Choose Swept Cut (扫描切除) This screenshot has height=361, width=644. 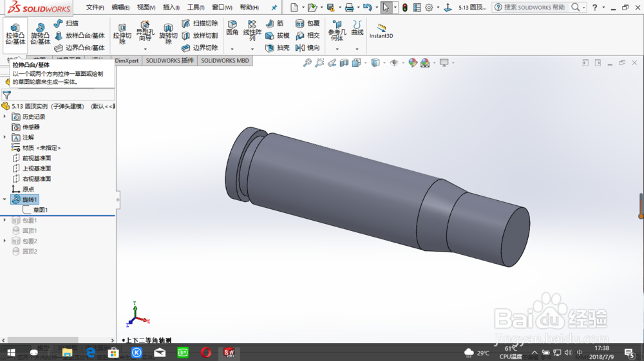200,23
